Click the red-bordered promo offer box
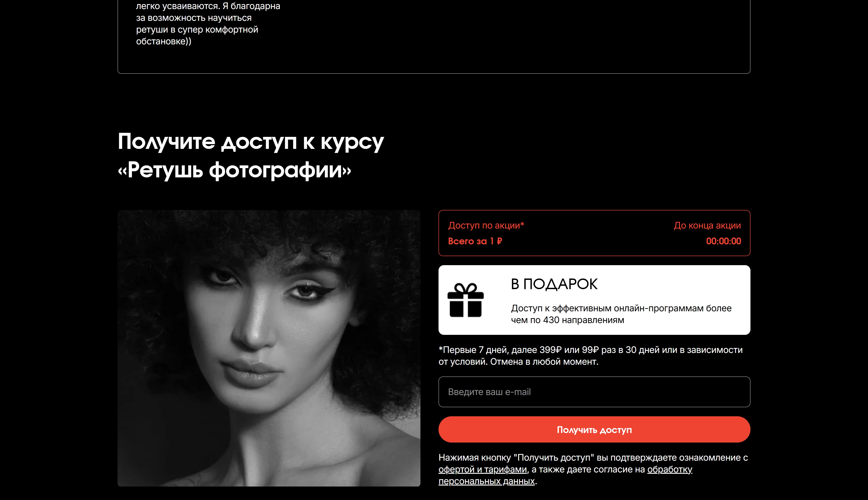The width and height of the screenshot is (868, 500). point(594,233)
